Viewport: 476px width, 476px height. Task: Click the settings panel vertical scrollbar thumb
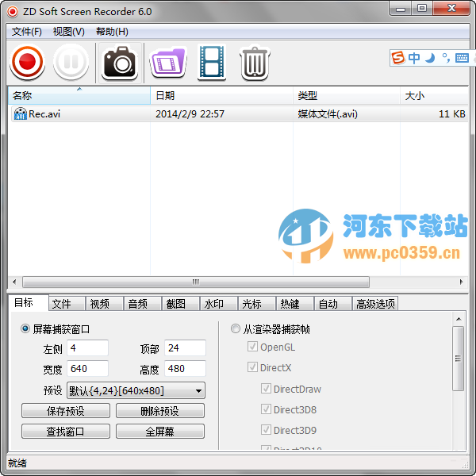click(459, 359)
